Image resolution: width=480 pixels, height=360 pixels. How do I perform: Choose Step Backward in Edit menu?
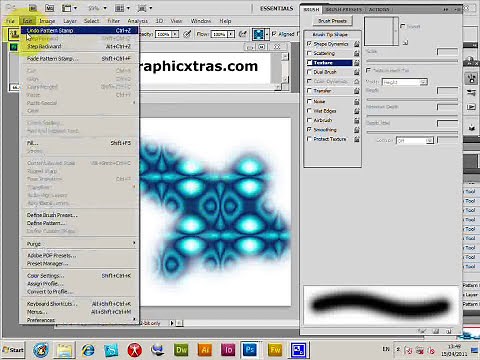[79, 46]
